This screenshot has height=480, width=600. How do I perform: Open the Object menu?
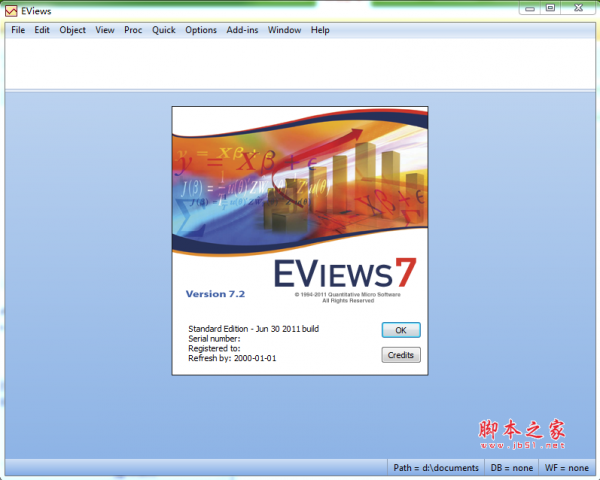(x=72, y=30)
